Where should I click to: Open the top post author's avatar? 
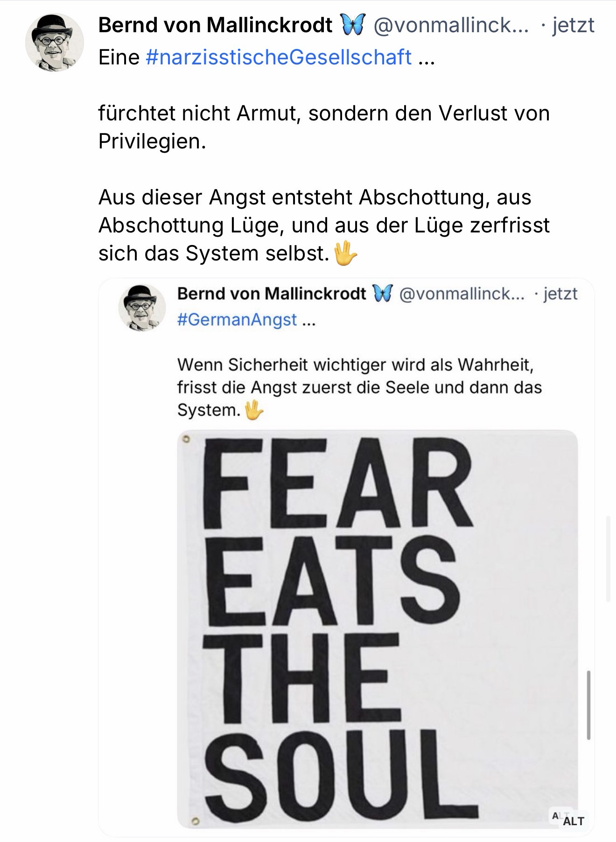(x=54, y=42)
